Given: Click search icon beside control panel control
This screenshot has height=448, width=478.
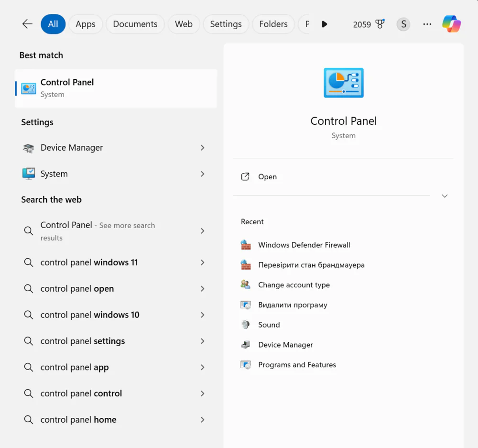Looking at the screenshot, I should tap(29, 393).
